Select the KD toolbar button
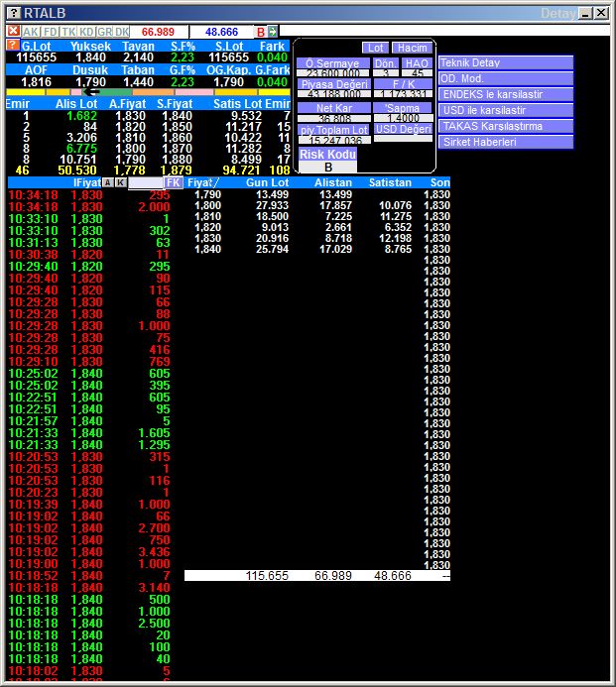This screenshot has width=616, height=687. 86,32
